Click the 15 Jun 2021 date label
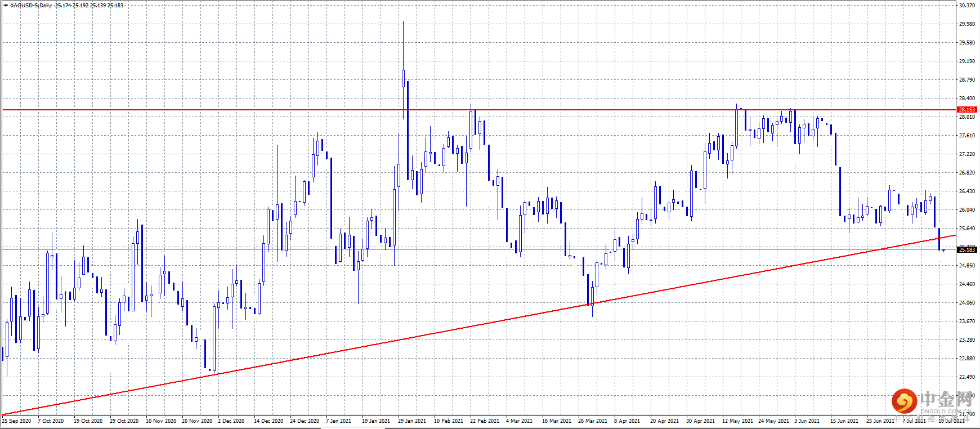 844,421
